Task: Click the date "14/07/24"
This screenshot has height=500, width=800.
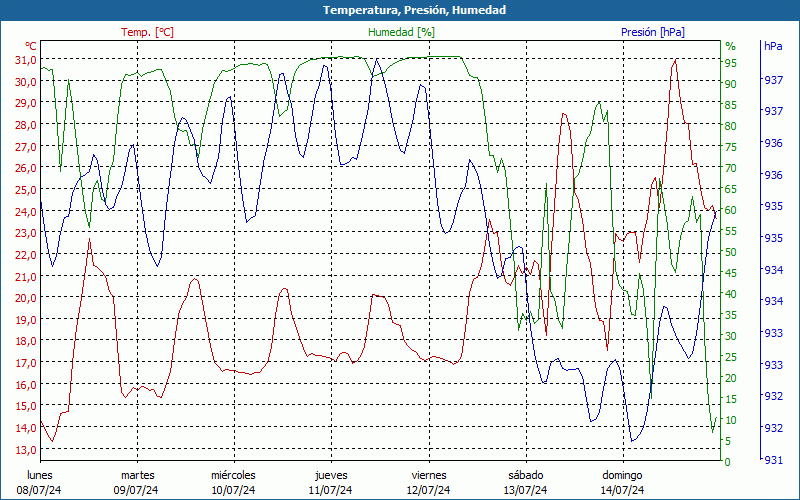Action: (622, 490)
